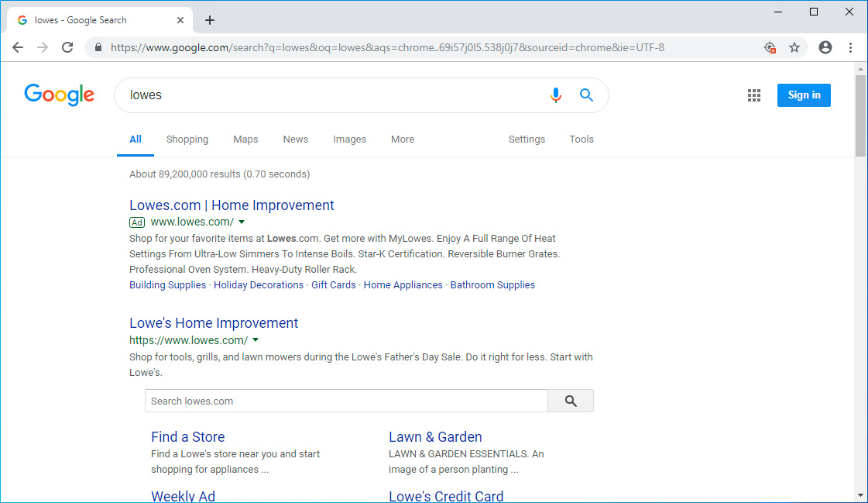Image resolution: width=868 pixels, height=503 pixels.
Task: Open search Settings menu
Action: [527, 140]
